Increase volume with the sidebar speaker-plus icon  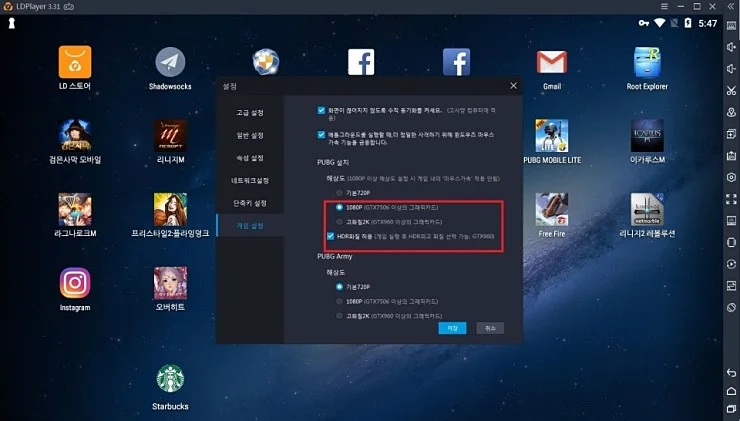pyautogui.click(x=731, y=47)
